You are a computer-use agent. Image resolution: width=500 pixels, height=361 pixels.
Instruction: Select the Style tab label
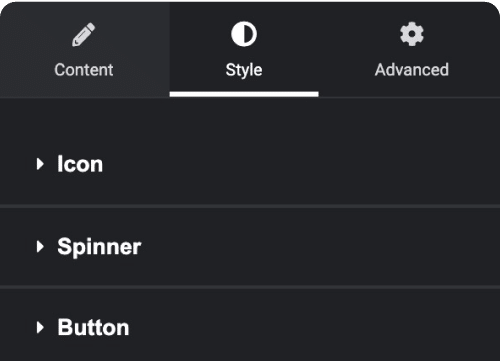(x=244, y=70)
